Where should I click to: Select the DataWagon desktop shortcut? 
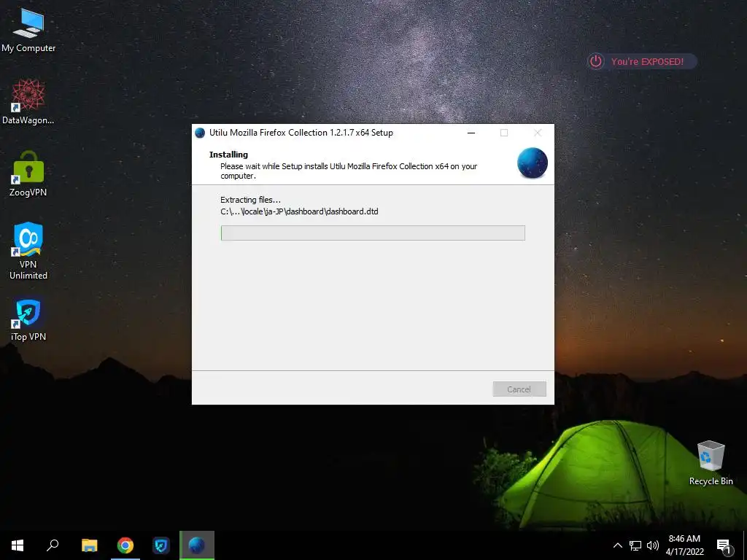28,102
